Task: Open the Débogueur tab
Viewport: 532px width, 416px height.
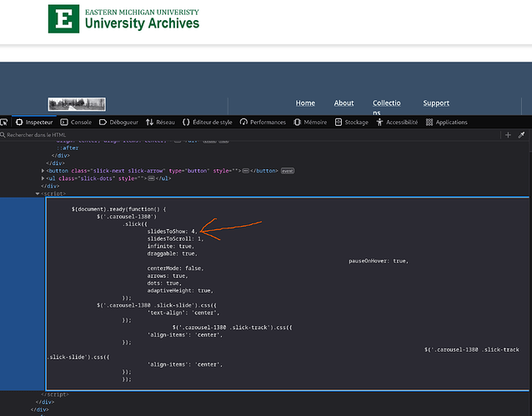Action: (118, 123)
